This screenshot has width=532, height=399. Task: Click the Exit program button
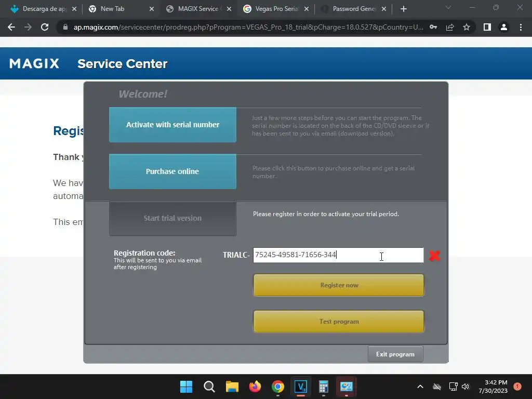coord(395,354)
